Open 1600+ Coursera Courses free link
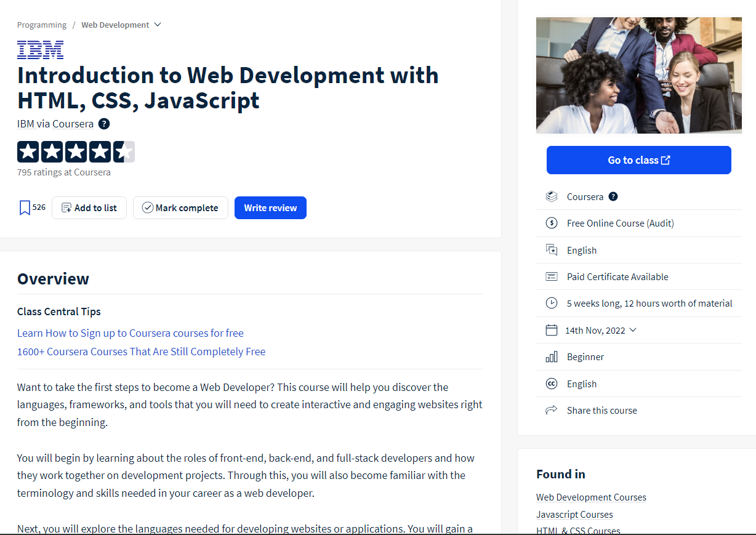The image size is (756, 535). point(142,352)
